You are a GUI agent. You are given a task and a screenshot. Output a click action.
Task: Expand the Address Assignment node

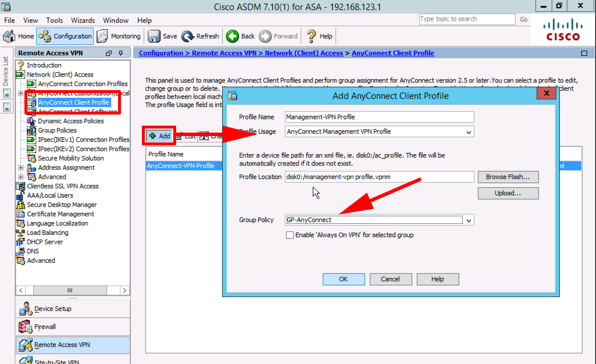tap(21, 167)
